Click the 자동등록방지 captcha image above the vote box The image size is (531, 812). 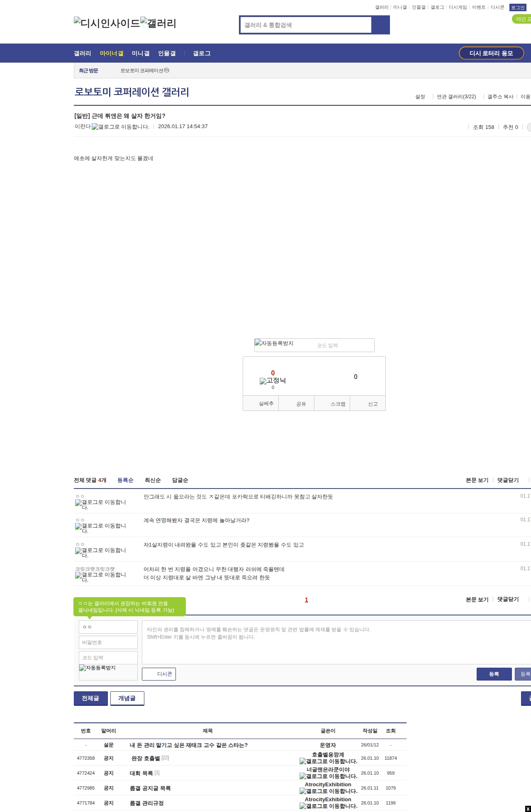274,343
